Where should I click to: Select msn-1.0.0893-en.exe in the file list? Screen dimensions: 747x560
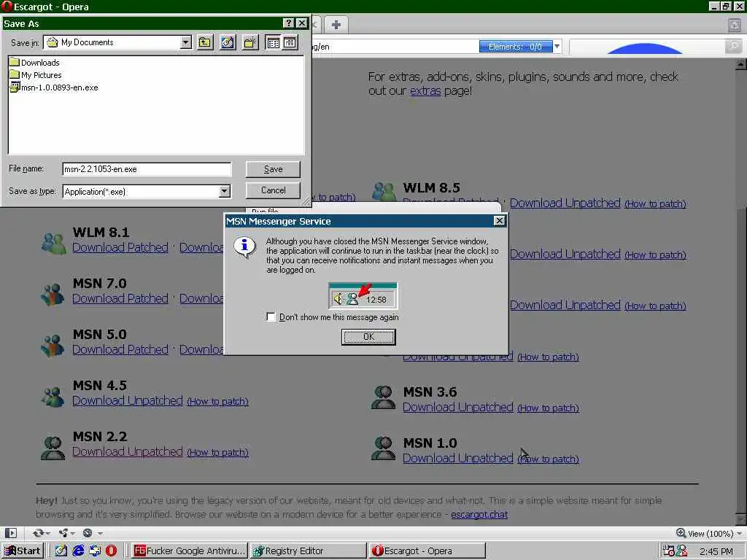54,87
